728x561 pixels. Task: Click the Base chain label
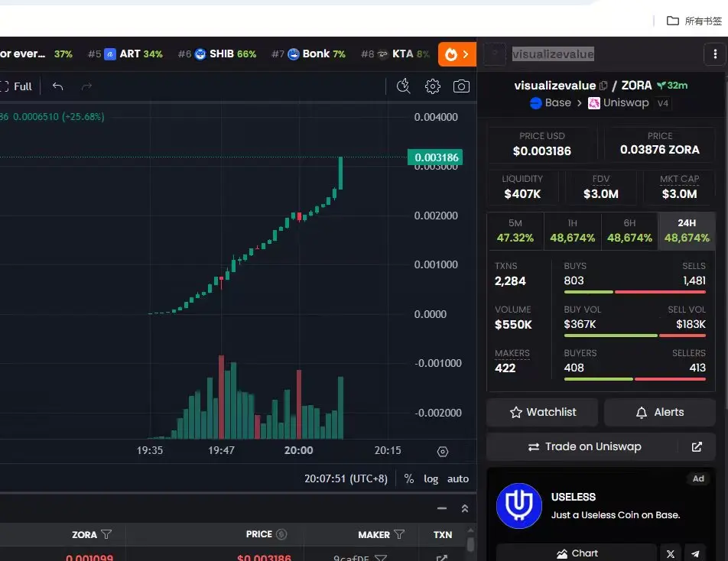[x=551, y=103]
